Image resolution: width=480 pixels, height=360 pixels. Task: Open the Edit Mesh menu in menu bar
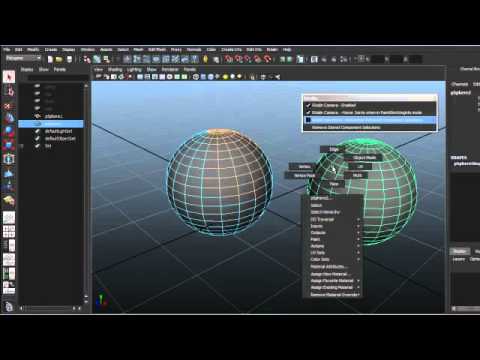click(x=157, y=50)
